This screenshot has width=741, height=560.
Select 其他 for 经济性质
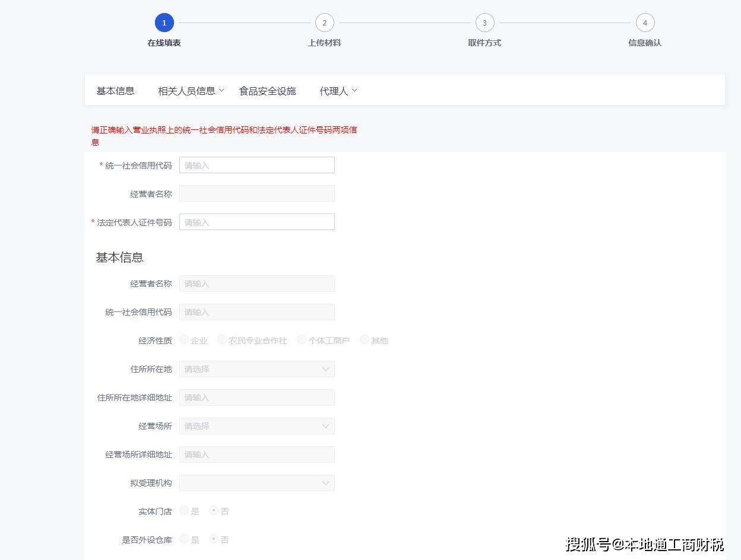(365, 340)
